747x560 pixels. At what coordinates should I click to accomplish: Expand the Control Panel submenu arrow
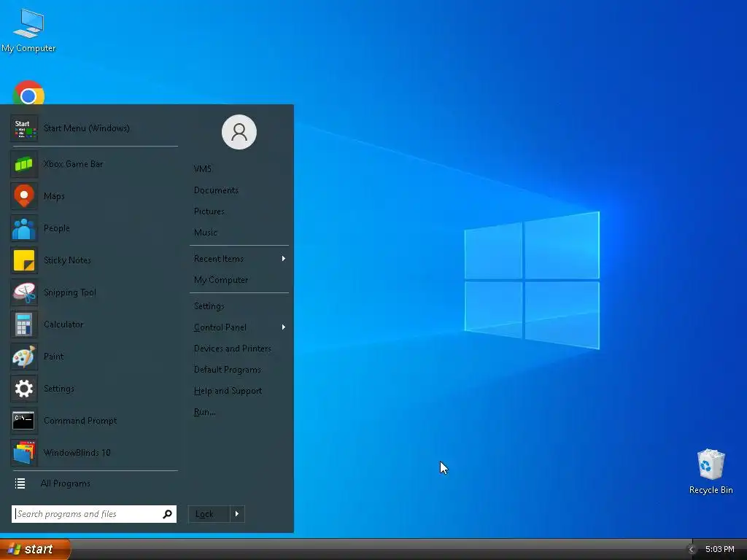[x=284, y=327]
